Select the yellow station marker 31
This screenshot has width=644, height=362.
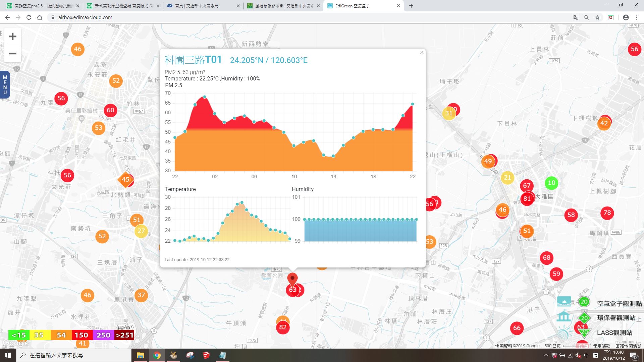449,113
